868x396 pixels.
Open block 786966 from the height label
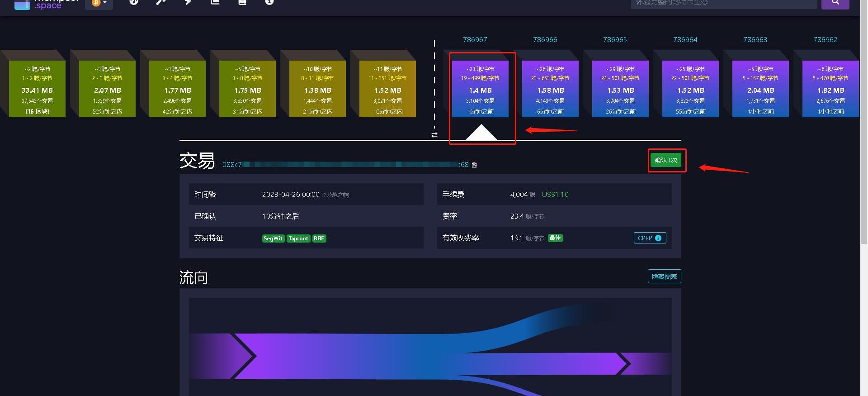(x=545, y=40)
